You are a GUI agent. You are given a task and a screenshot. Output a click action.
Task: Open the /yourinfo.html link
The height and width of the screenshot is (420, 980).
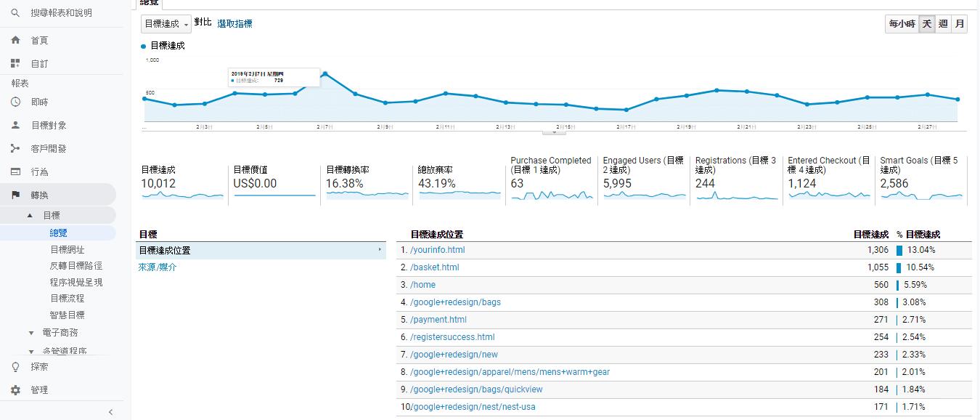437,250
